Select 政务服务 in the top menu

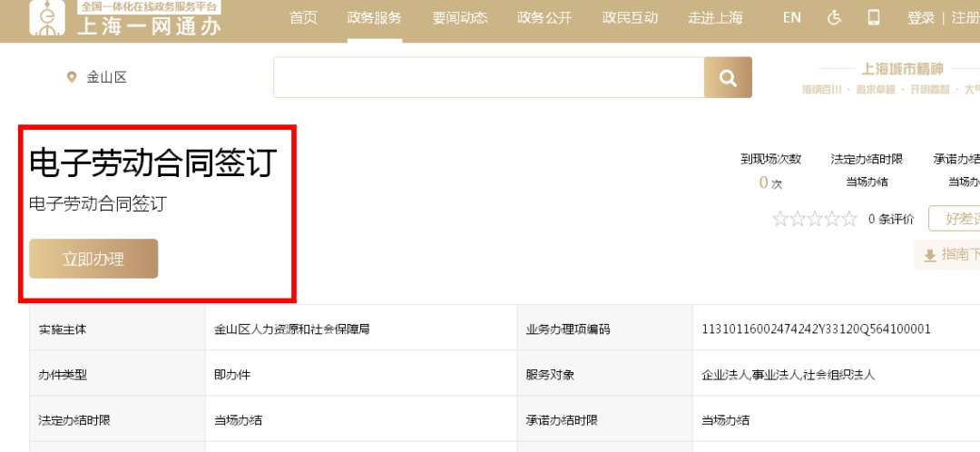[x=374, y=17]
